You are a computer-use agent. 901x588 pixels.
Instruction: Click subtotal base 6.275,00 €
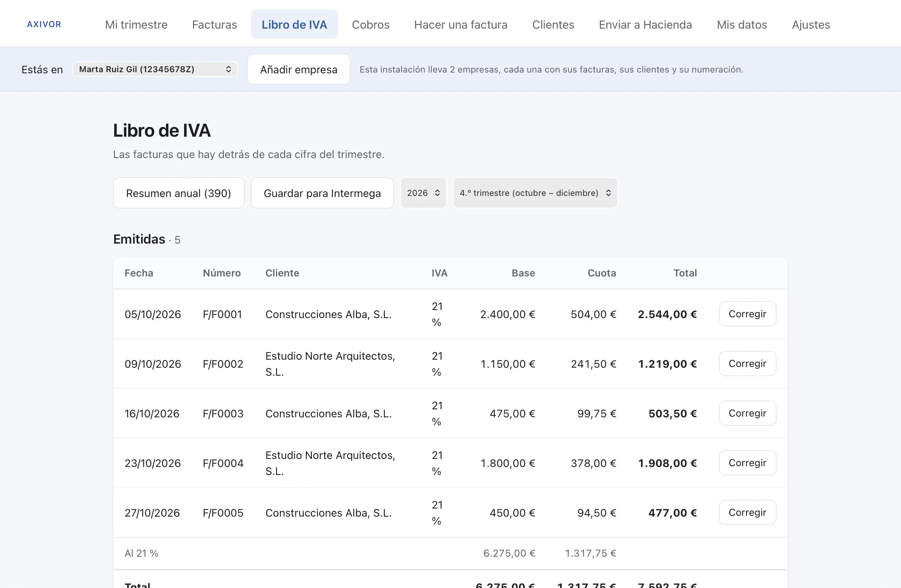509,553
